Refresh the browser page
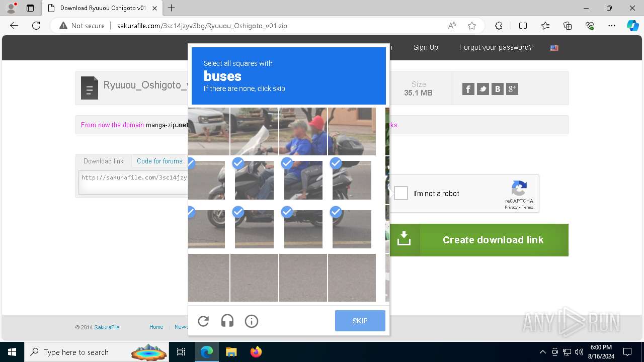 tap(36, 26)
